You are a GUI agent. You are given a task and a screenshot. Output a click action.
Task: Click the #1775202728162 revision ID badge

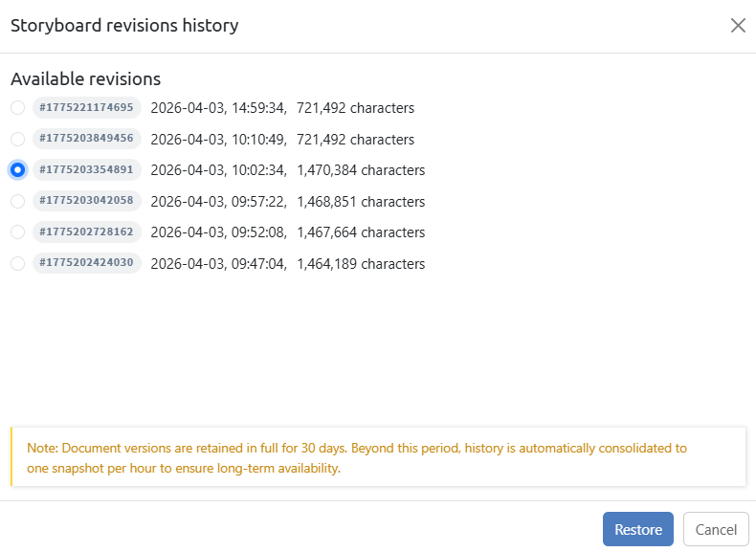87,232
